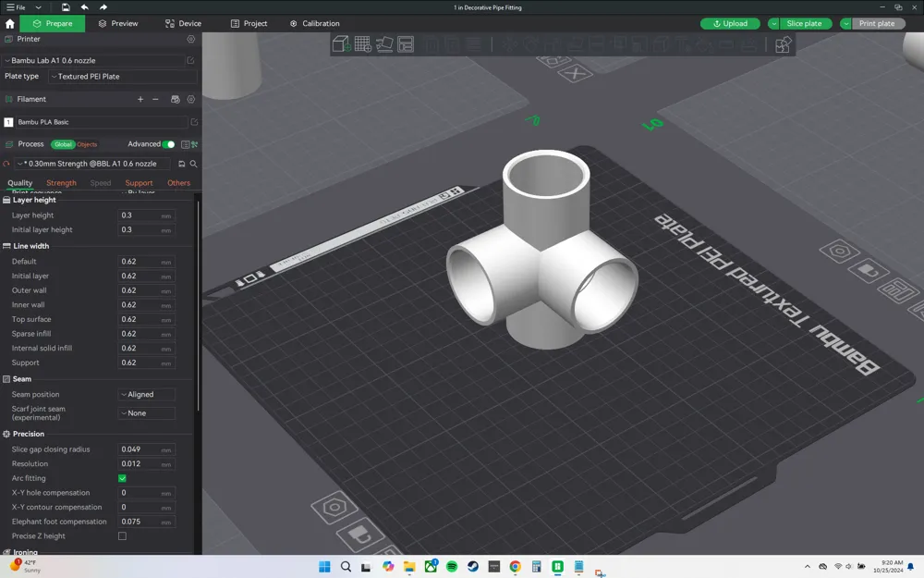Select the Auto-orient toolbar icon
The width and height of the screenshot is (924, 578).
click(x=385, y=43)
